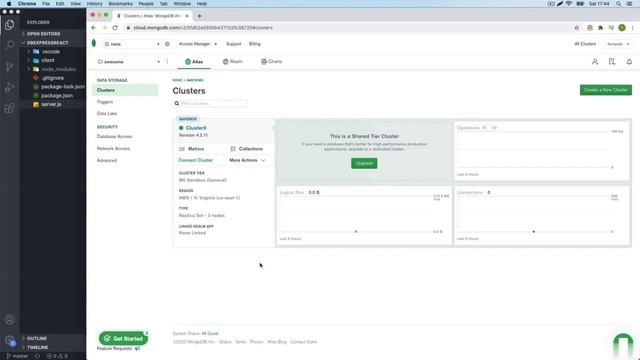Click the All Clusters link

click(585, 44)
